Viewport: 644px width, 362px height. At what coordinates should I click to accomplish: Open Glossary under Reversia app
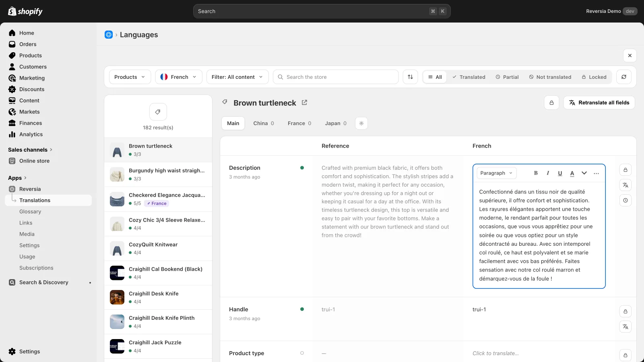30,212
